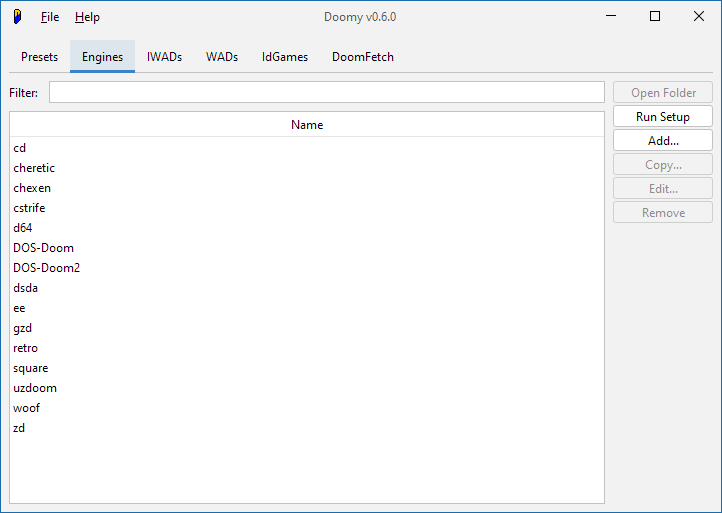Sort the list by Name column header
This screenshot has width=722, height=513.
307,125
